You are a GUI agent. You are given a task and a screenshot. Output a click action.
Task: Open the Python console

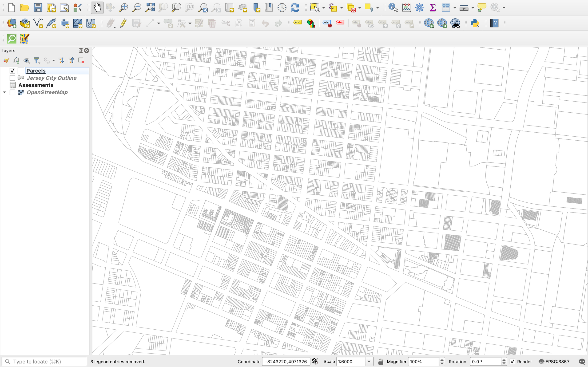click(x=475, y=23)
